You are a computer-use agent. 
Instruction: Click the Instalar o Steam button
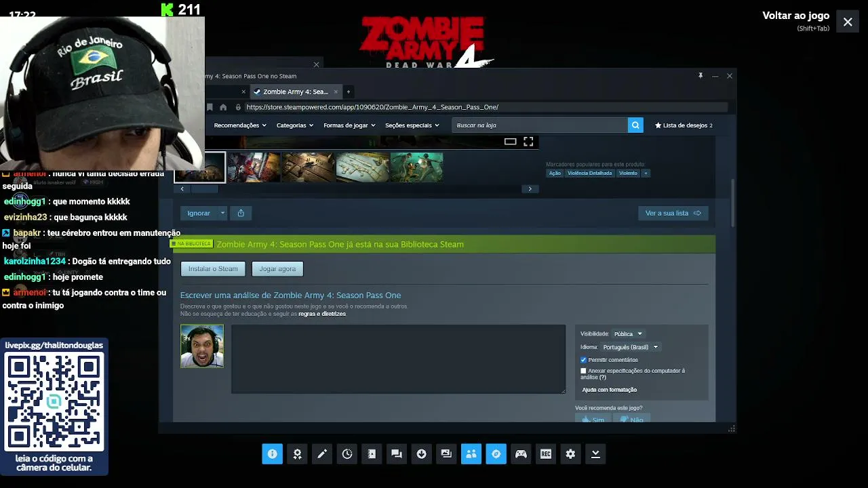coord(213,269)
